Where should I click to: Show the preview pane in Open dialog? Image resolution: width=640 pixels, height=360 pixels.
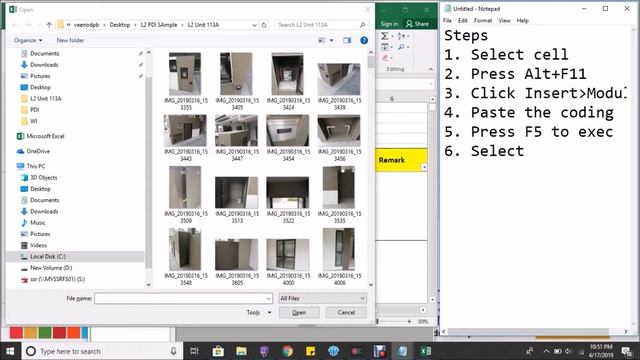pyautogui.click(x=347, y=40)
